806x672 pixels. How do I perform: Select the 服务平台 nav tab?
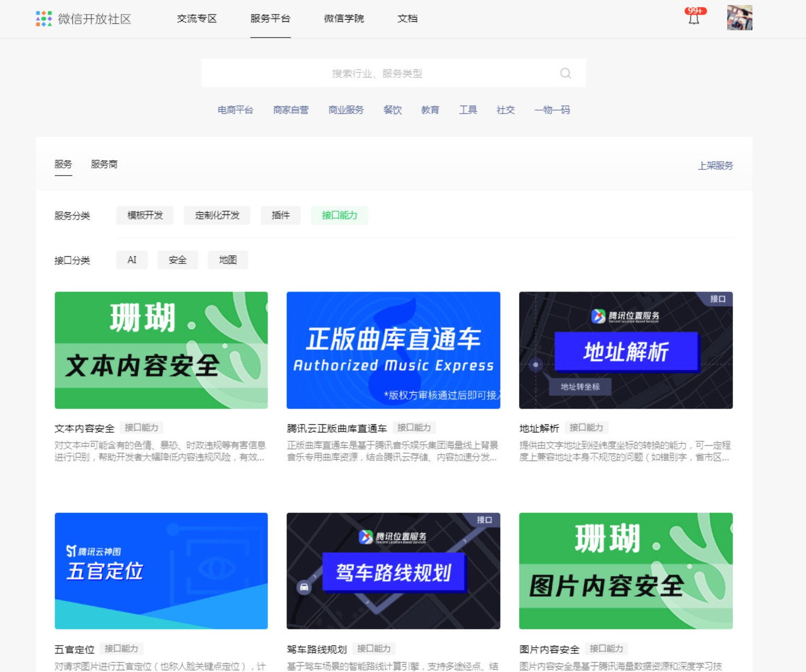(270, 19)
